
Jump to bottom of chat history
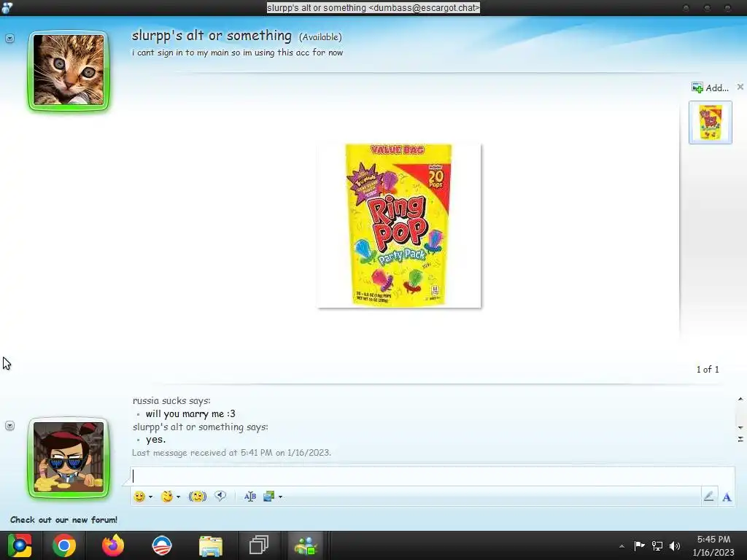coord(740,439)
